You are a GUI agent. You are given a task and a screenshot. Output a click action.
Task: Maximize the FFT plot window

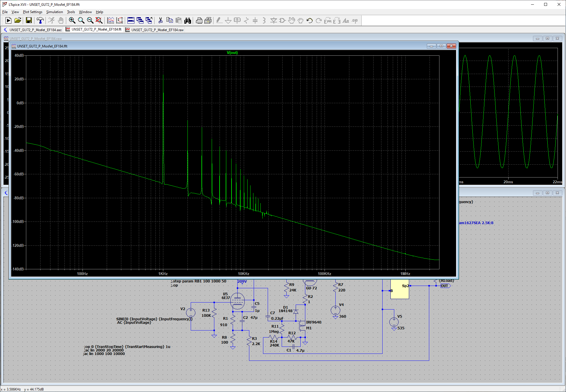pos(441,46)
